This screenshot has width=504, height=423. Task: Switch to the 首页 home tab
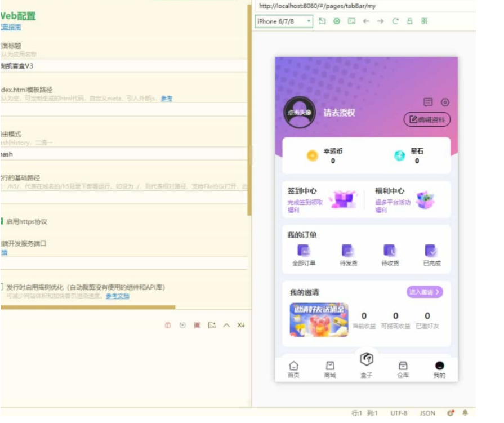[x=293, y=369]
